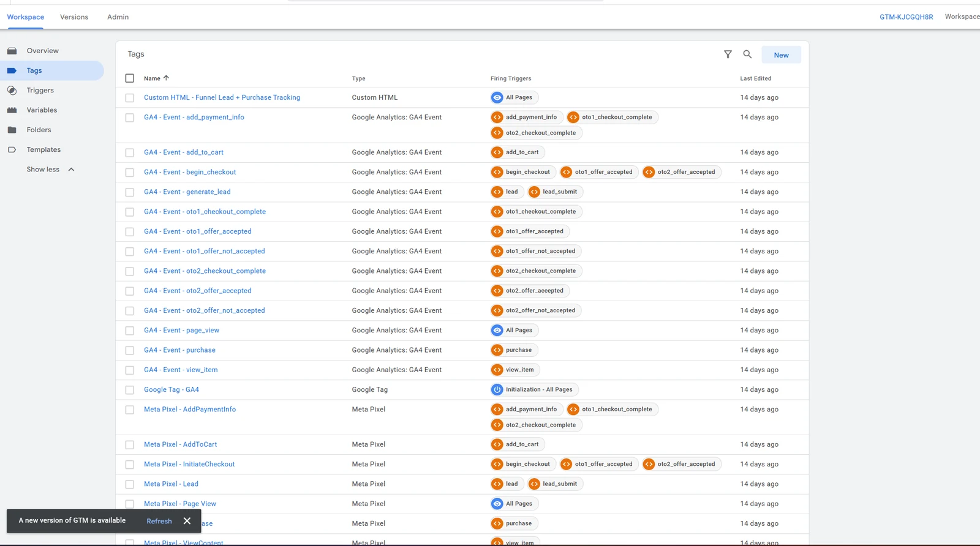
Task: Click the Last Edited column header
Action: click(756, 79)
